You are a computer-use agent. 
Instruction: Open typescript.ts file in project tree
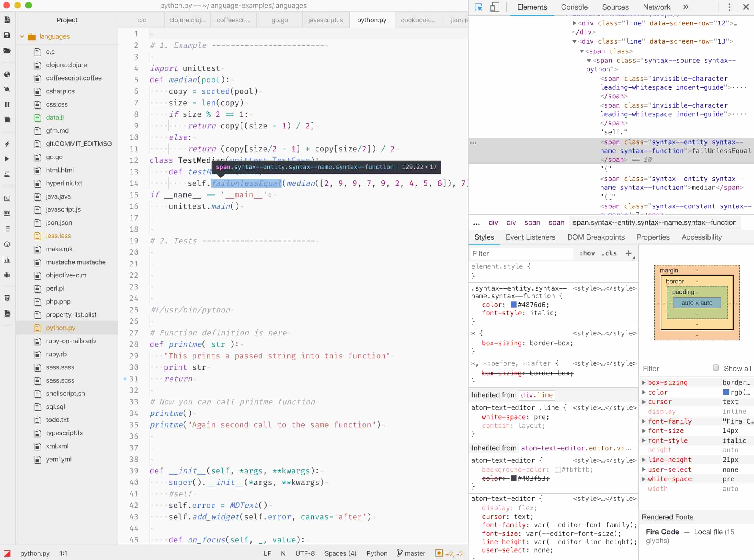[x=64, y=433]
